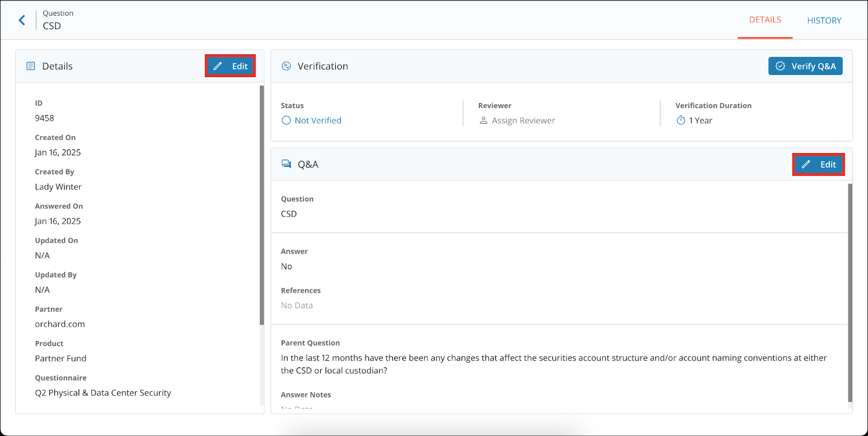This screenshot has width=868, height=436.
Task: Switch to the HISTORY tab
Action: click(x=824, y=21)
